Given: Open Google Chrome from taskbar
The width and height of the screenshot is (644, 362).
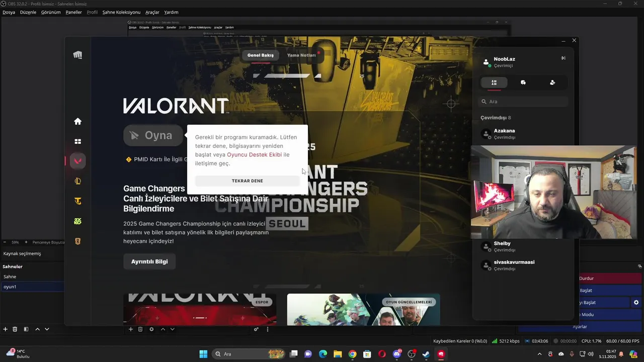Looking at the screenshot, I should 352,354.
